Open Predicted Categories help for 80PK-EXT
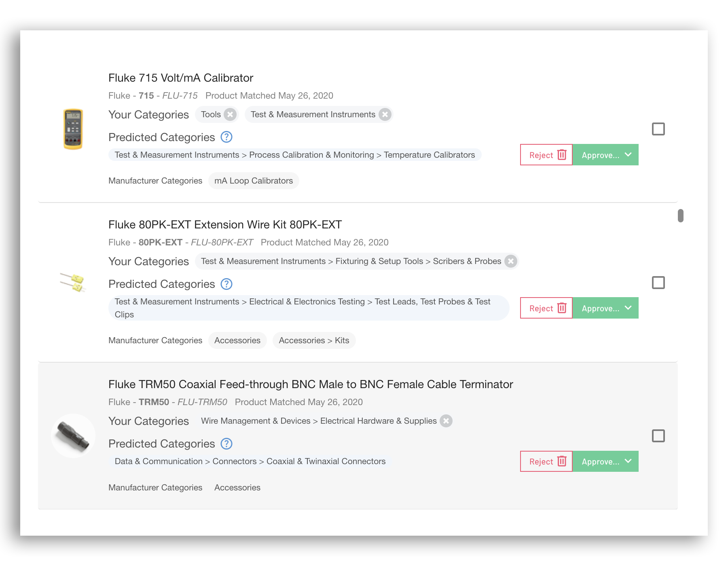The height and width of the screenshot is (566, 728). coord(226,284)
